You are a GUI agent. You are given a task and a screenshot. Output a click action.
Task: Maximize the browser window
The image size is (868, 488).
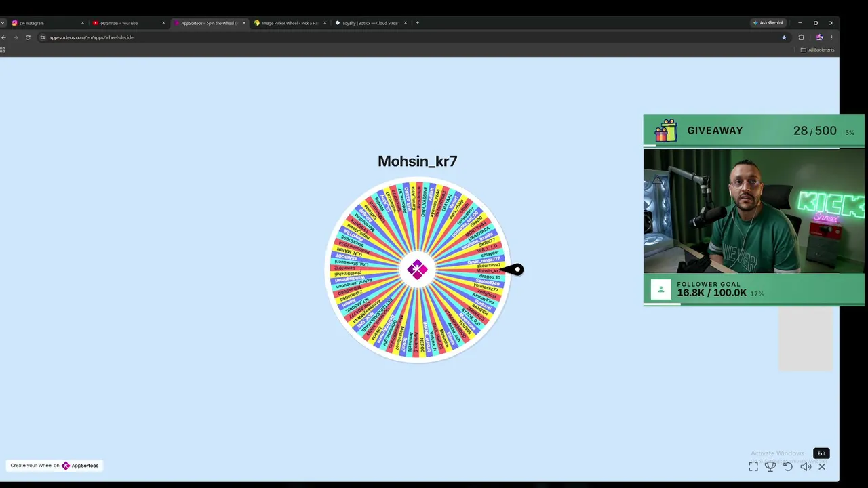tap(816, 23)
